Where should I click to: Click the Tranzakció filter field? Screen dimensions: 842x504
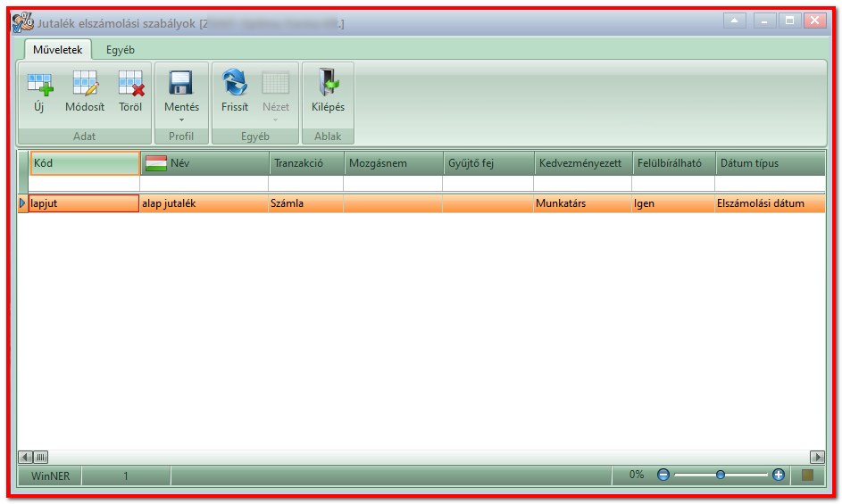[306, 184]
